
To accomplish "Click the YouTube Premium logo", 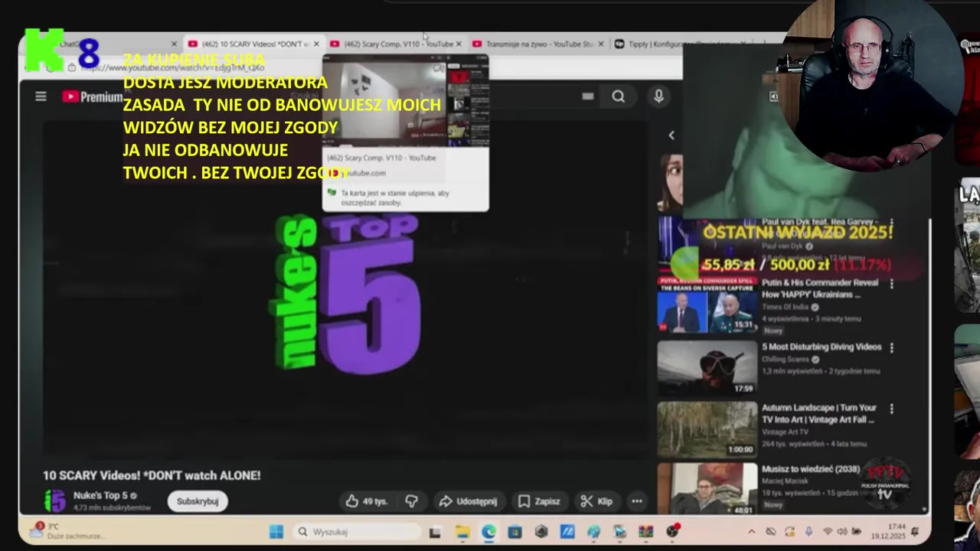I will (x=93, y=96).
